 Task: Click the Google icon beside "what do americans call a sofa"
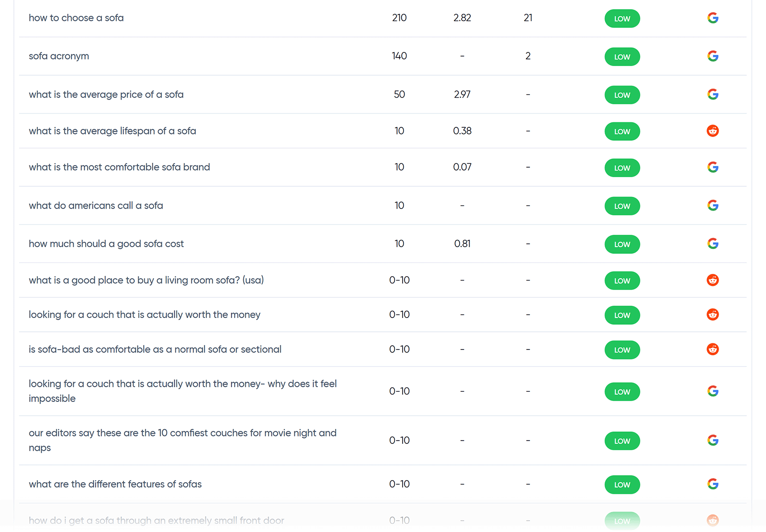tap(712, 205)
